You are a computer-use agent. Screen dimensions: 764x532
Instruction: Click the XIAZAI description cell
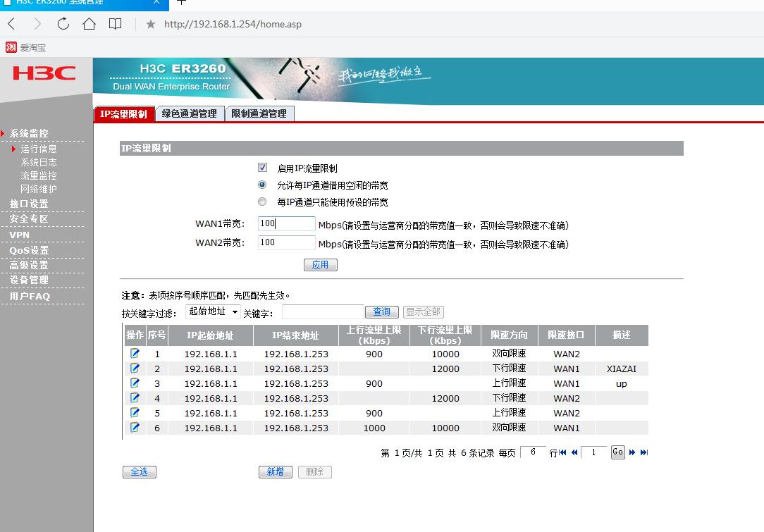pyautogui.click(x=621, y=369)
